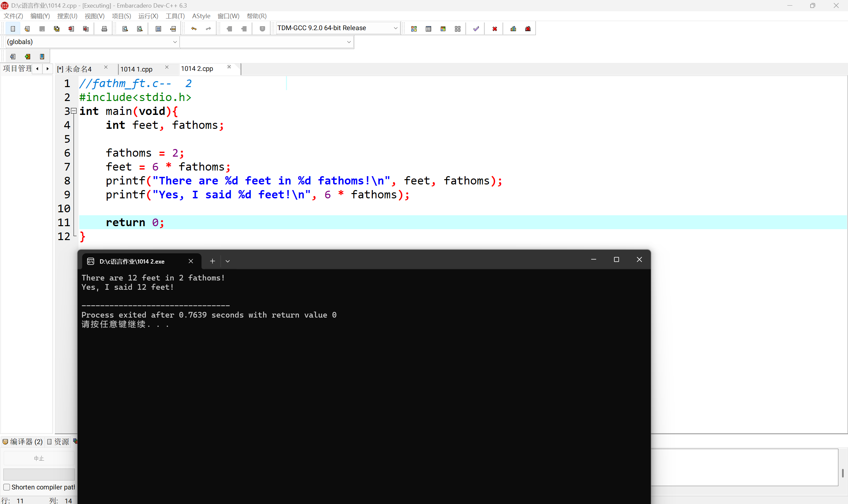Click the red X stop execution icon
The height and width of the screenshot is (504, 848).
494,29
